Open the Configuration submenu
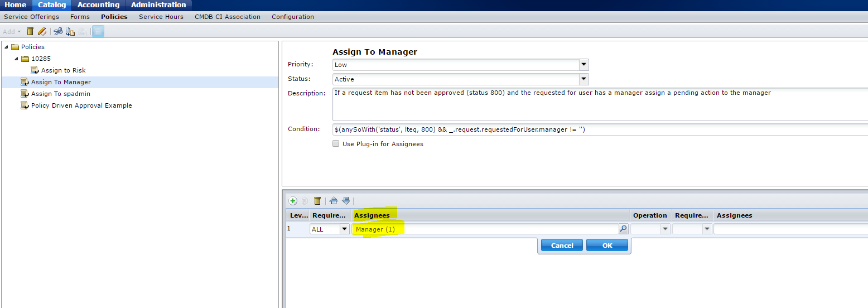This screenshot has width=868, height=308. pos(293,17)
